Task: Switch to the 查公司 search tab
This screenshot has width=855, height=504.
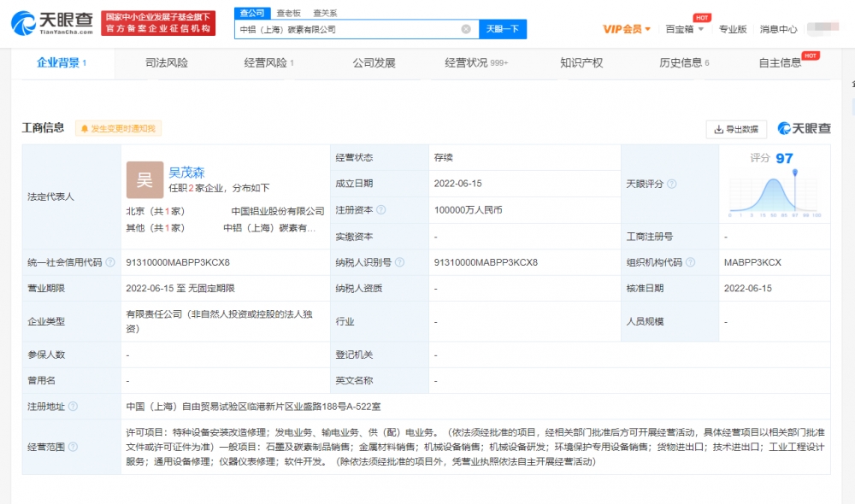Action: click(x=252, y=13)
